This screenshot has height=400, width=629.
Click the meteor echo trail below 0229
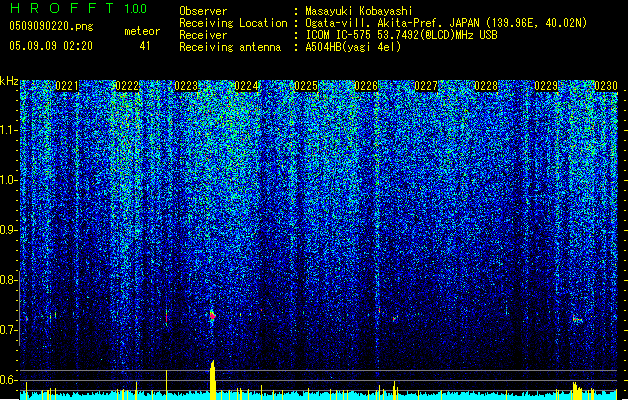point(577,319)
